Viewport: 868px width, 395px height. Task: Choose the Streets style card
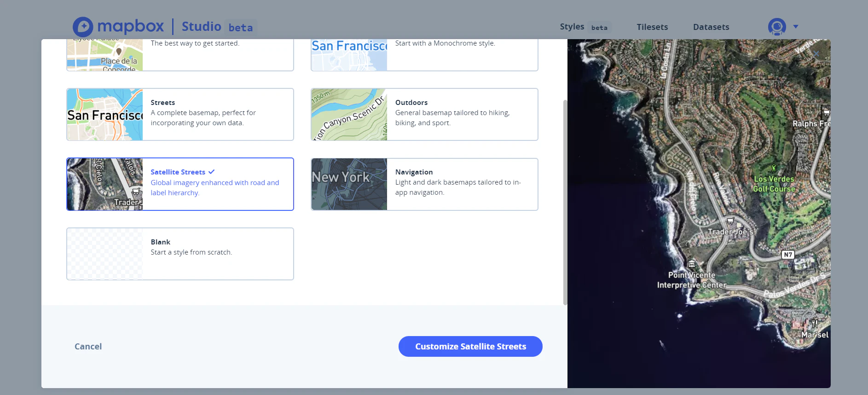[180, 115]
